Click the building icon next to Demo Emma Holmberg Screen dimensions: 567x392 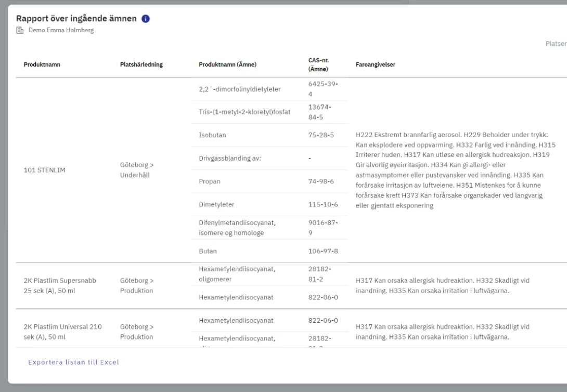click(x=20, y=31)
